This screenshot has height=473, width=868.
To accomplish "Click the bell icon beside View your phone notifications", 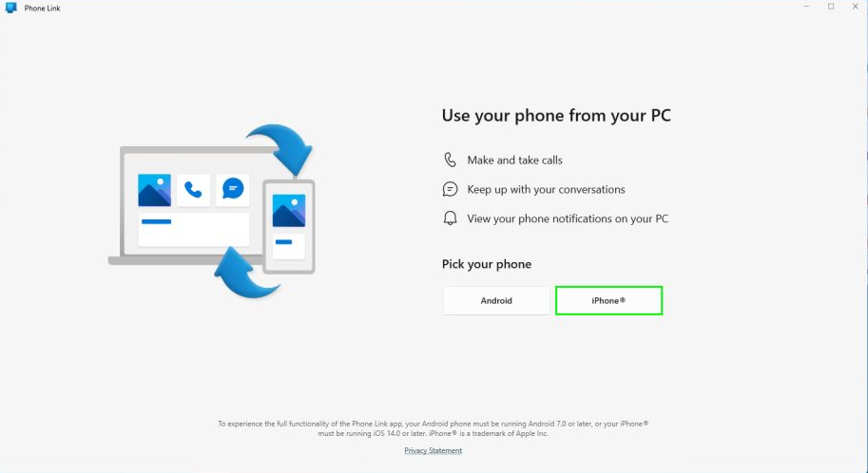I will [x=450, y=218].
